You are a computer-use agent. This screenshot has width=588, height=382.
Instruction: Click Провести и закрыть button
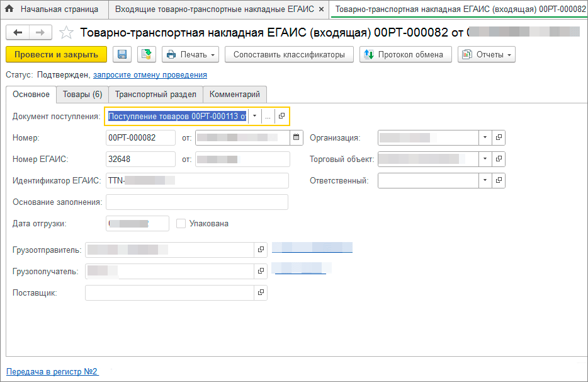pyautogui.click(x=56, y=54)
